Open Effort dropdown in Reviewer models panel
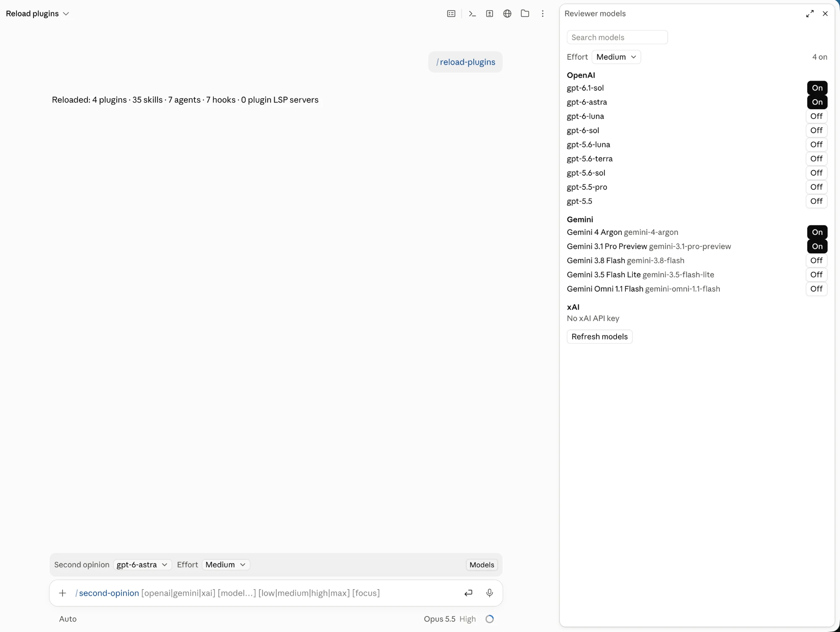The image size is (840, 632). (616, 57)
